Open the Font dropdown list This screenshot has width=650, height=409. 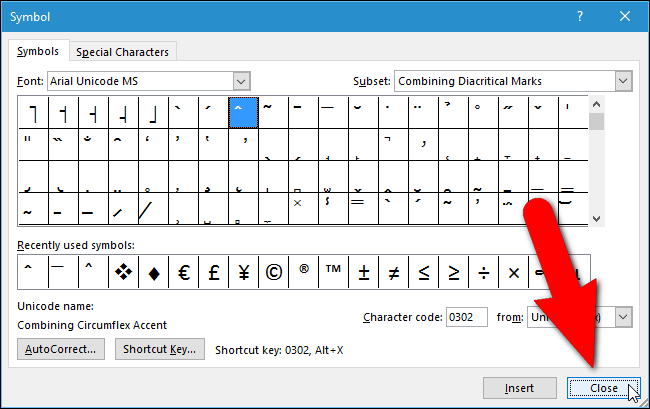[x=240, y=80]
